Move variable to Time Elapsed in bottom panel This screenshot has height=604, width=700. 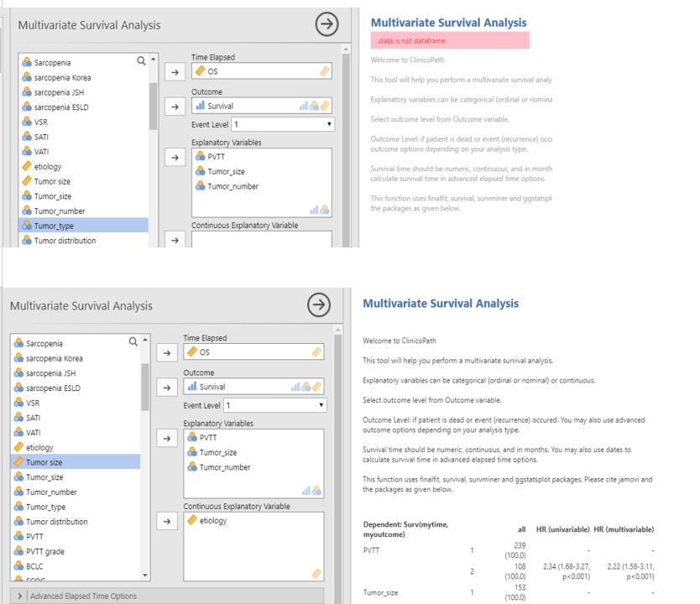click(167, 353)
